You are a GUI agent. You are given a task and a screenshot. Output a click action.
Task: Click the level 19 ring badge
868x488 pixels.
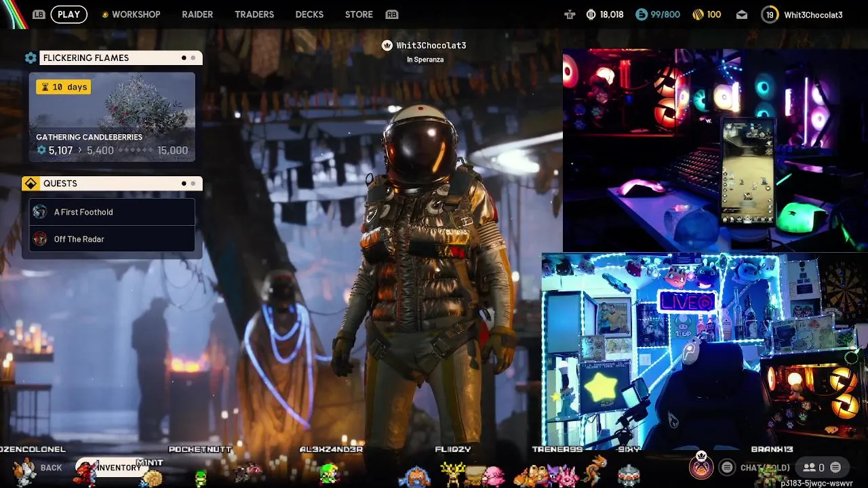770,14
